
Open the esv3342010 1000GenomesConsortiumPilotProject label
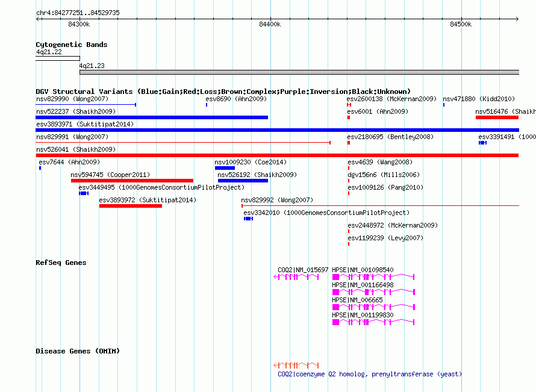tap(326, 213)
